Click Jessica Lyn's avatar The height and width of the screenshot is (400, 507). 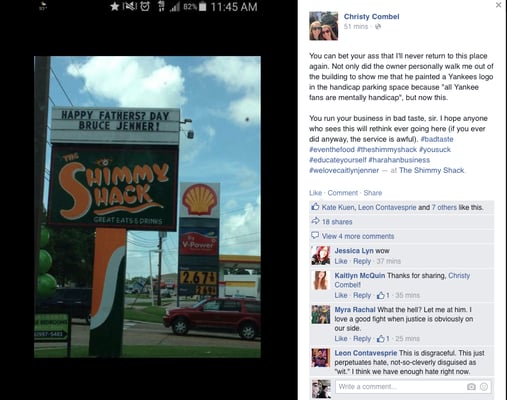pos(321,255)
